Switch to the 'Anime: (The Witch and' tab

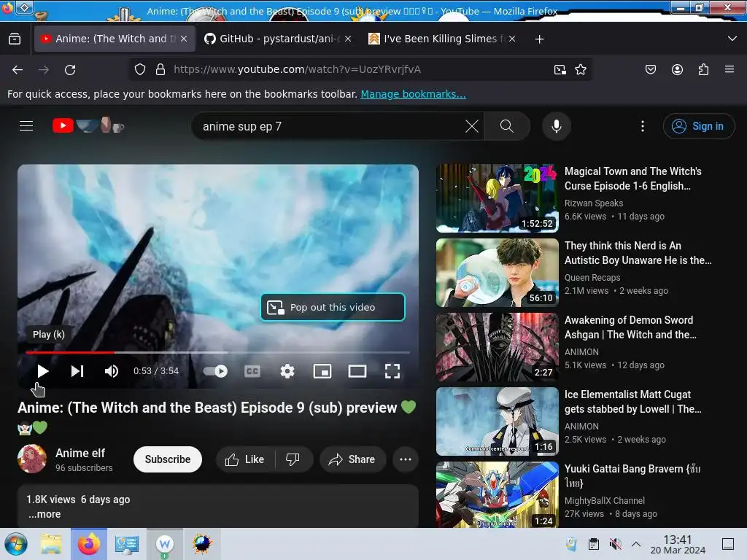[115, 39]
